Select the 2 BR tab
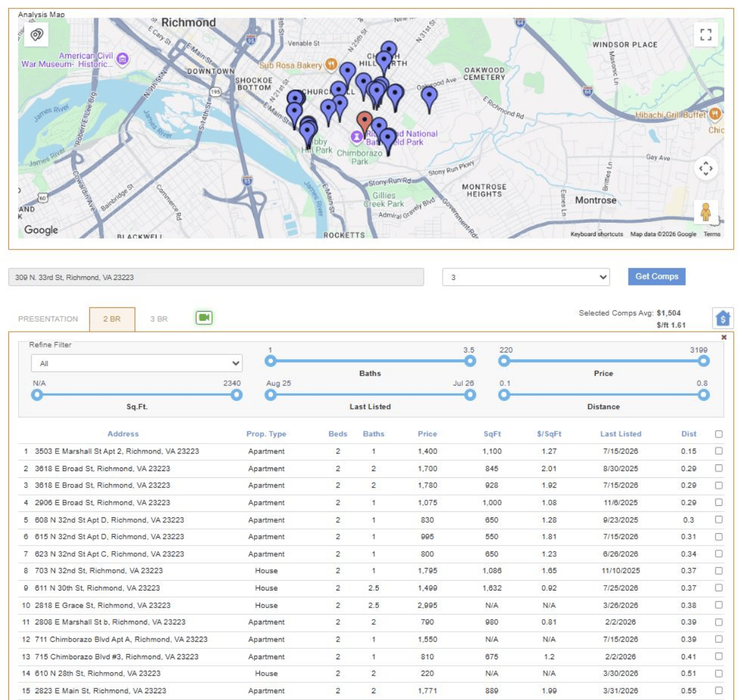Screen dimensions: 743x700 coord(112,319)
